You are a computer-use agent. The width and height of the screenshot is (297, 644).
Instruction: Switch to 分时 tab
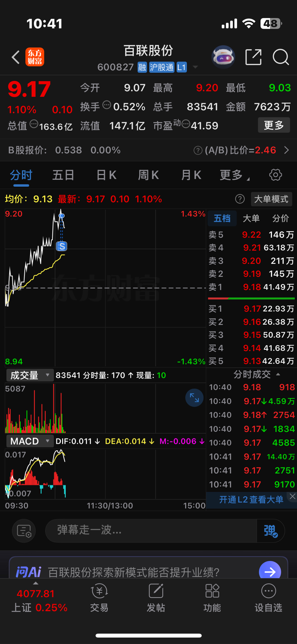[21, 175]
